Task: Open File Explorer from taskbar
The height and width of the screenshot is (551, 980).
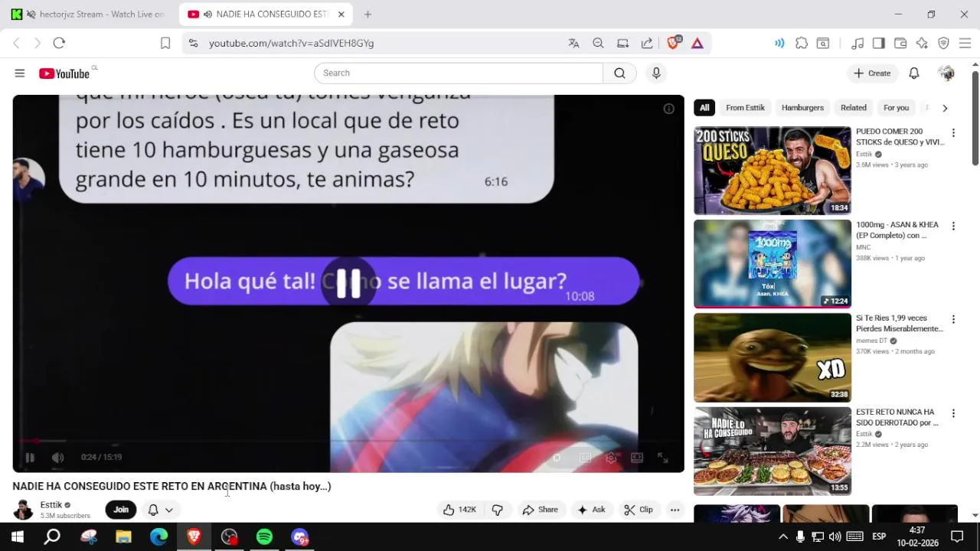Action: coord(123,536)
